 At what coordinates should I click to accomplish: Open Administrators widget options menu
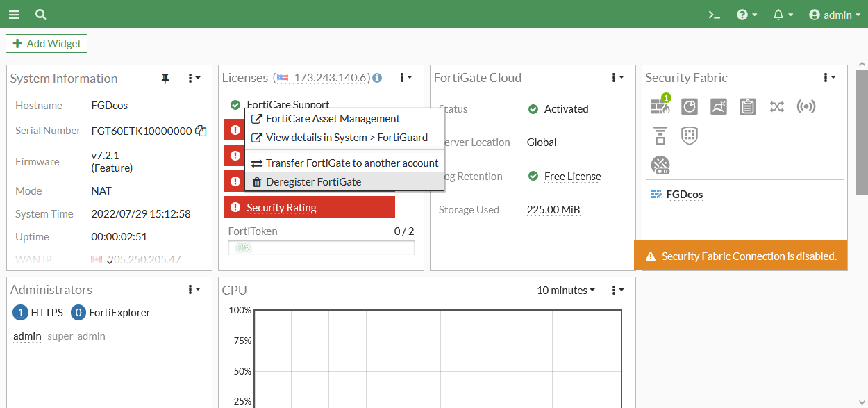[194, 289]
